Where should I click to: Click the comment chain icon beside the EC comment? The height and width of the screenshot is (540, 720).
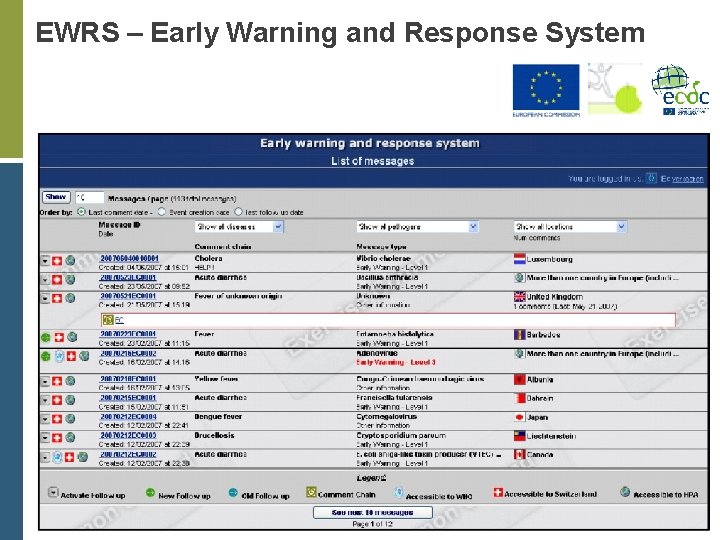coord(107,320)
